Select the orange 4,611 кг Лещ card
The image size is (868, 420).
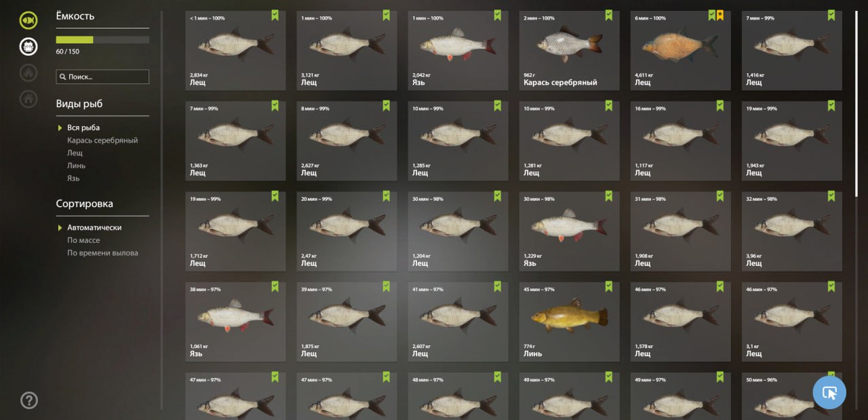pyautogui.click(x=680, y=50)
